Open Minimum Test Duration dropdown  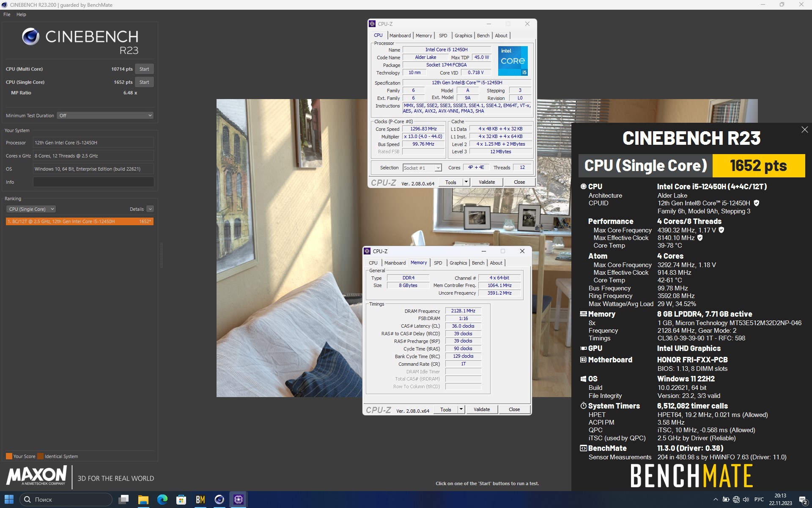105,116
